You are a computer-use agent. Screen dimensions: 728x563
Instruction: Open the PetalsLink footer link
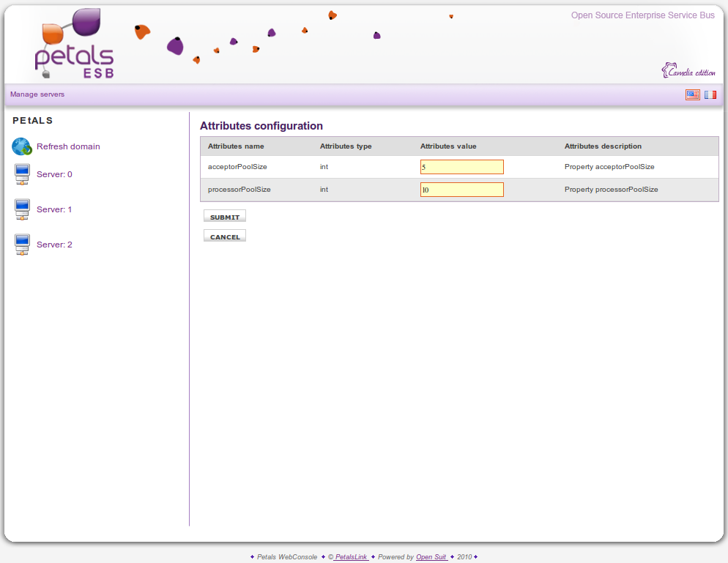[351, 557]
